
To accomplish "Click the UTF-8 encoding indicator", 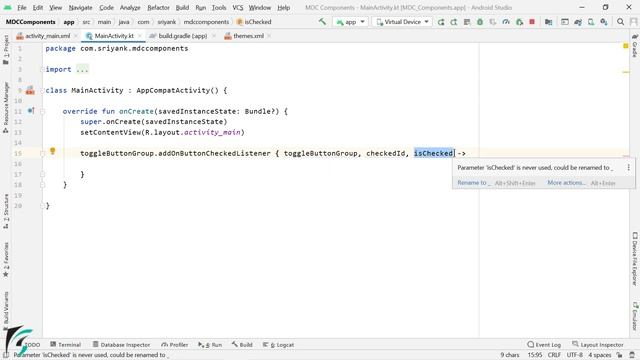I will coord(575,355).
